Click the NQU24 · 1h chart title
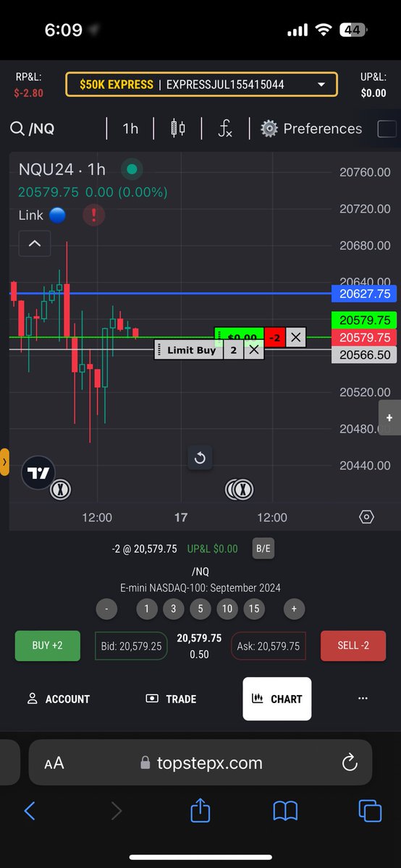 coord(62,169)
